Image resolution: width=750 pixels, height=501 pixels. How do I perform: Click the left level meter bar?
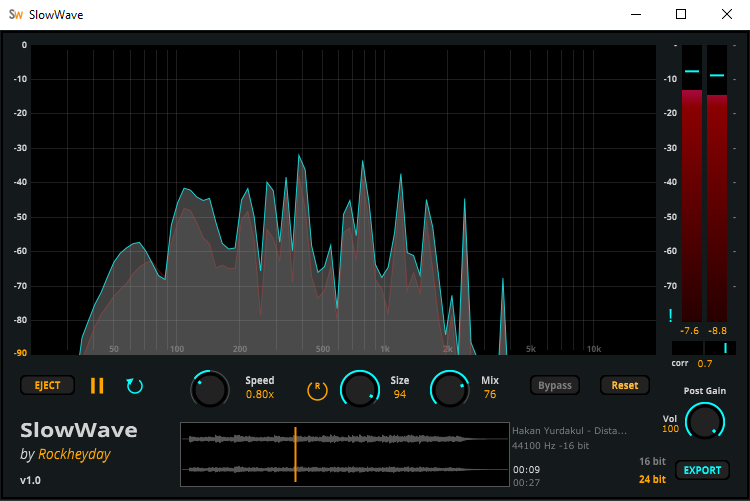692,183
